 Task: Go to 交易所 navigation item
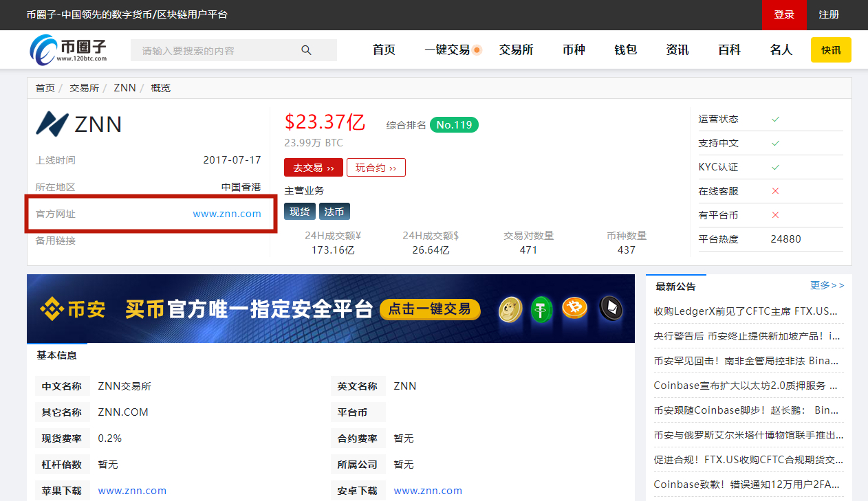[x=516, y=49]
